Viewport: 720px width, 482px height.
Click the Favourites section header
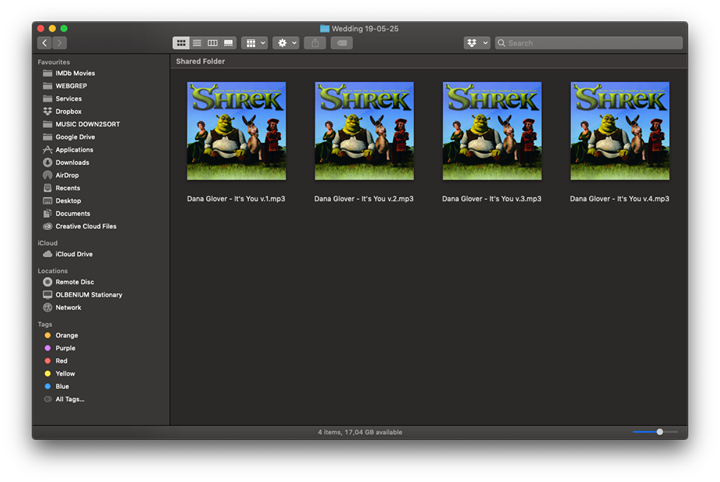(54, 62)
